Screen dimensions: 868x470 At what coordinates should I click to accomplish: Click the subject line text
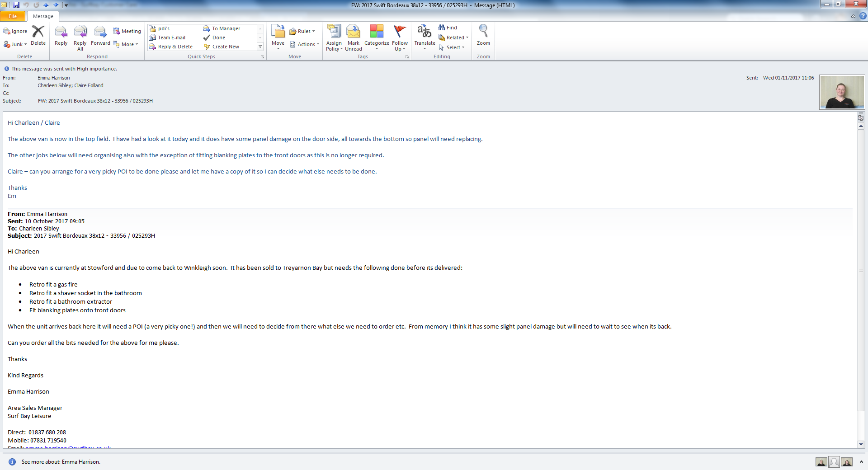(x=95, y=101)
